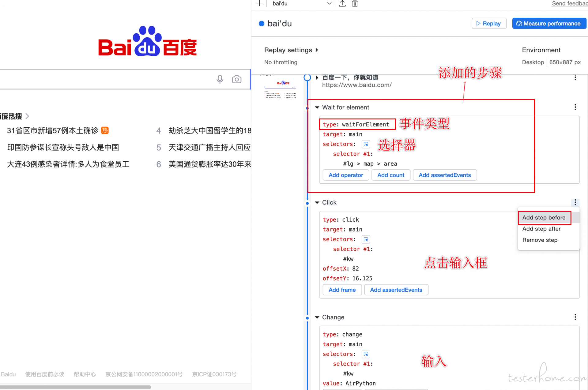
Task: Open more options for 百度一下 step
Action: click(575, 77)
